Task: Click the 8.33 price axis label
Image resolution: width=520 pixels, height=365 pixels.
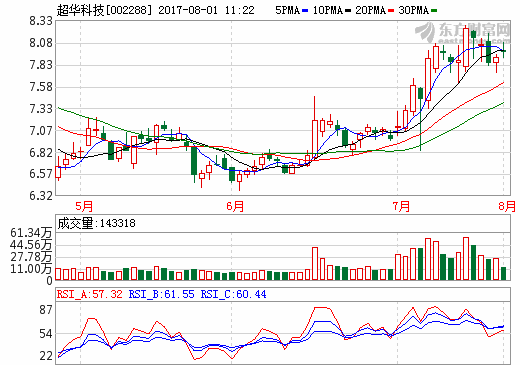Action: (x=41, y=21)
